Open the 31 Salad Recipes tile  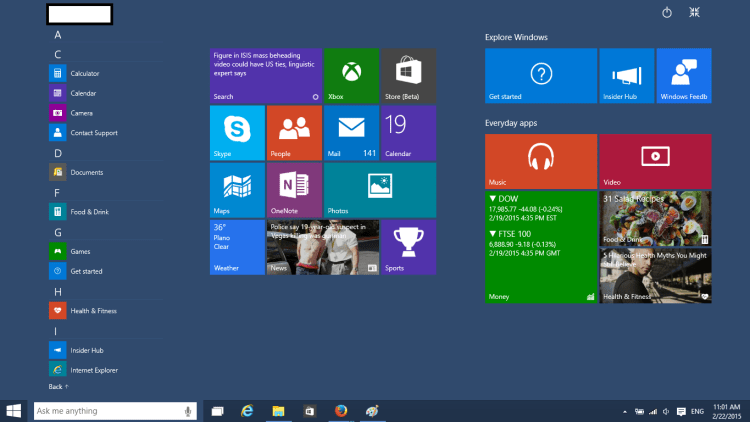[x=655, y=219]
